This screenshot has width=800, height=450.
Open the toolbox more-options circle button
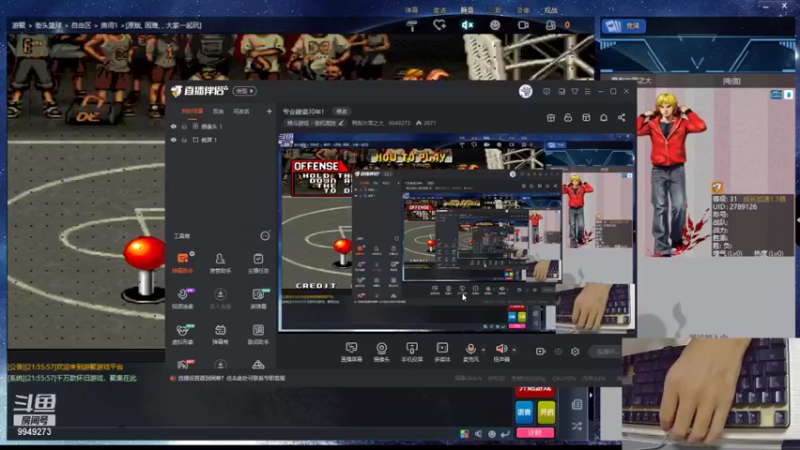[x=265, y=235]
